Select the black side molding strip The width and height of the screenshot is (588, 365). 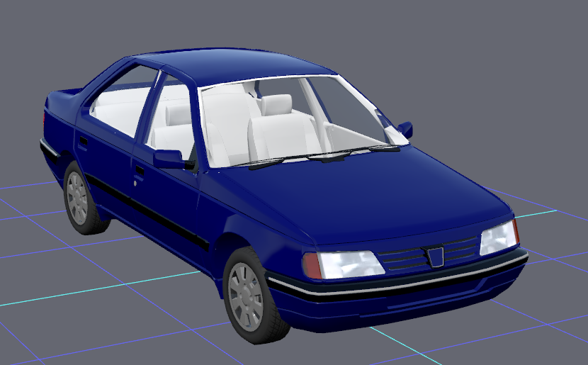click(x=146, y=212)
